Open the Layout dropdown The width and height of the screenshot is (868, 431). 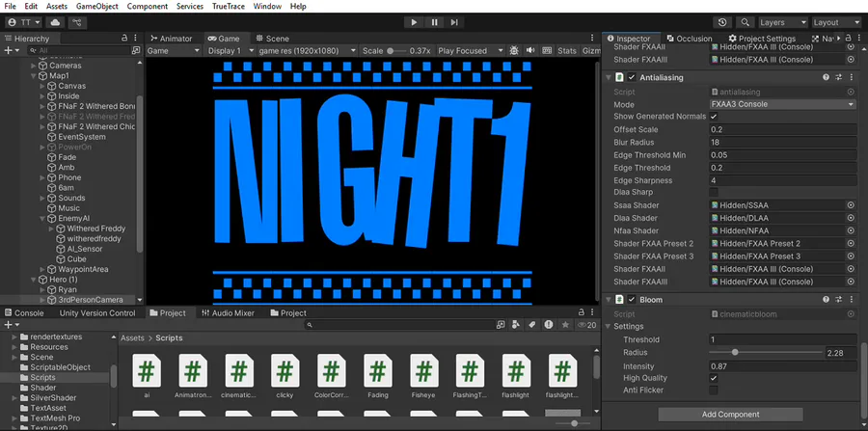tap(836, 22)
